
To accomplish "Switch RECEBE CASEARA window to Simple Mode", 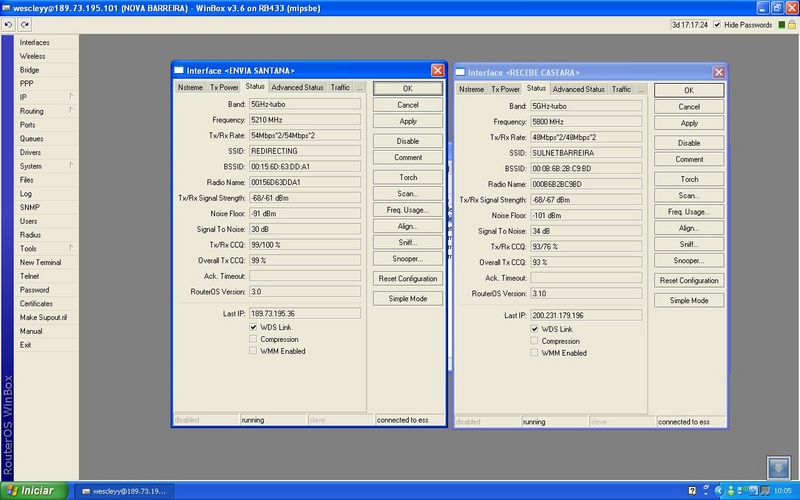I will [689, 301].
